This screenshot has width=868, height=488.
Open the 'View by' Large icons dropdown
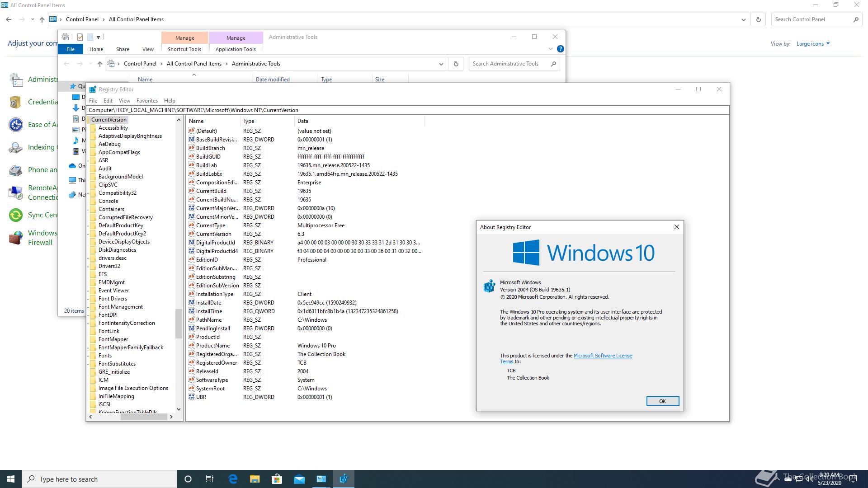[813, 44]
